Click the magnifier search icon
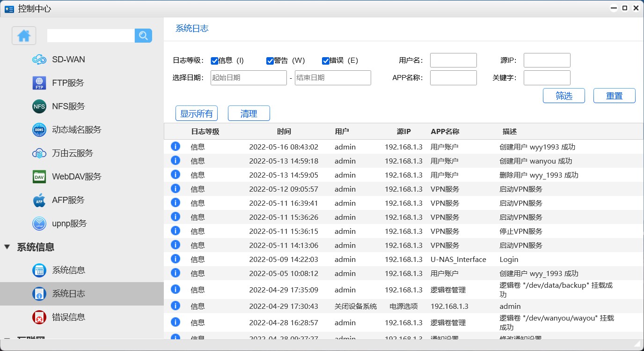Image resolution: width=644 pixels, height=351 pixels. [x=143, y=36]
